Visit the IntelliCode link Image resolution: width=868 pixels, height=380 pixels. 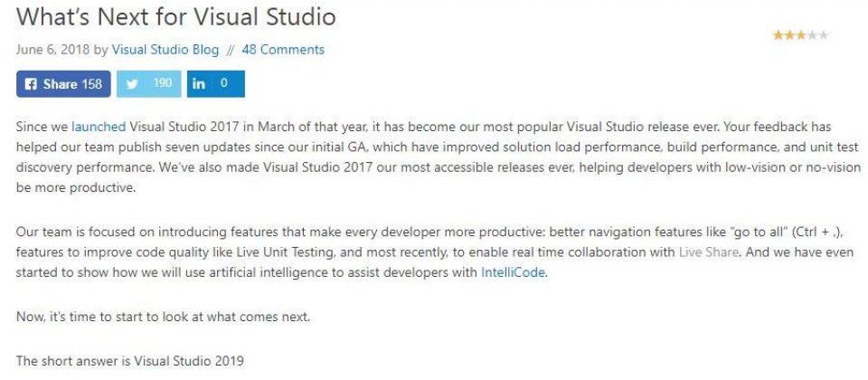514,272
